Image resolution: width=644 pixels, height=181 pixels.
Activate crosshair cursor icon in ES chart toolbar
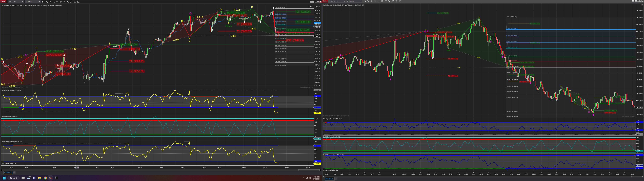pos(57,2)
